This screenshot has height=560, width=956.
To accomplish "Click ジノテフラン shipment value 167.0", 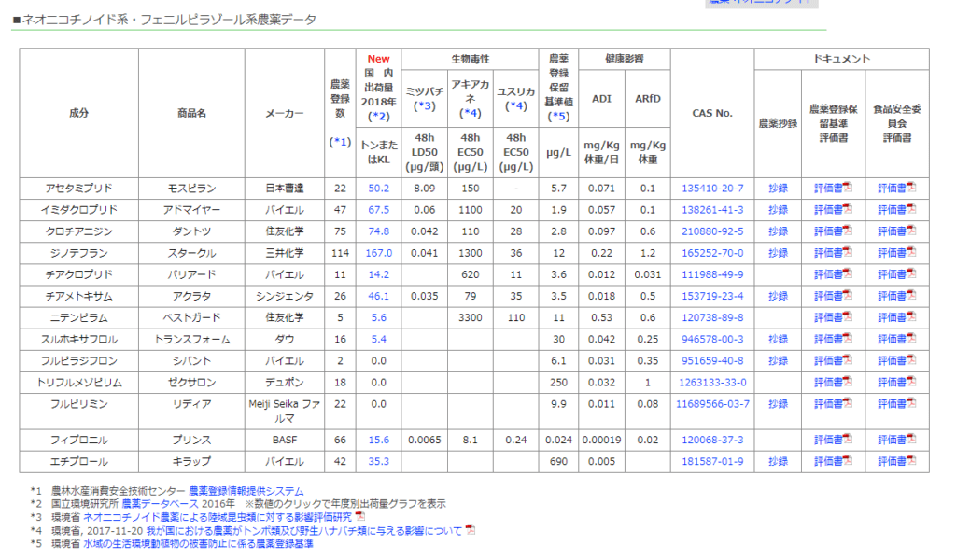I will click(378, 253).
